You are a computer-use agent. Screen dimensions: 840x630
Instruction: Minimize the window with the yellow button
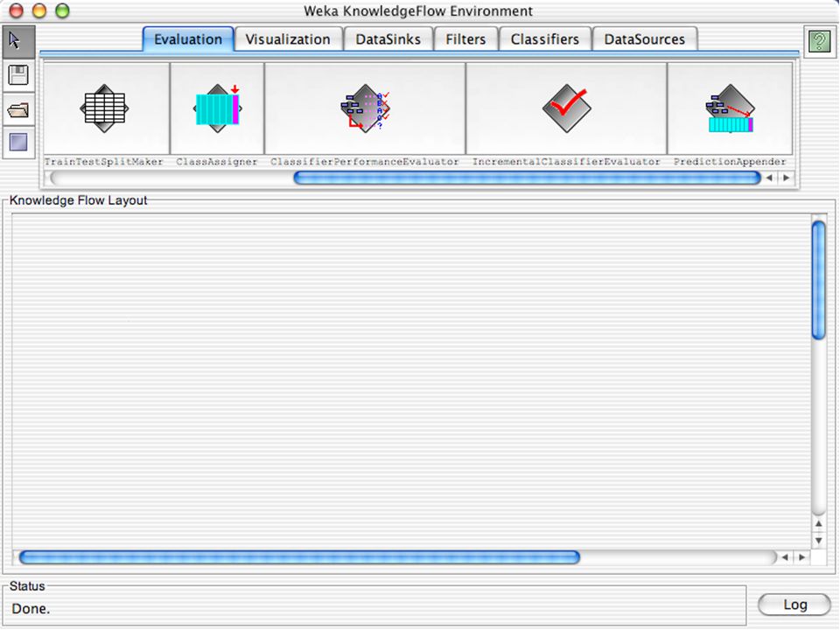click(x=39, y=10)
